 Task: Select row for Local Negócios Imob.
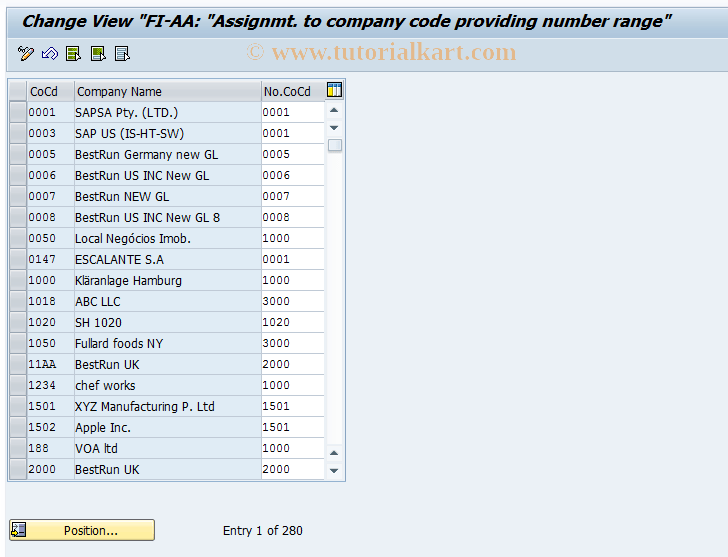point(18,238)
